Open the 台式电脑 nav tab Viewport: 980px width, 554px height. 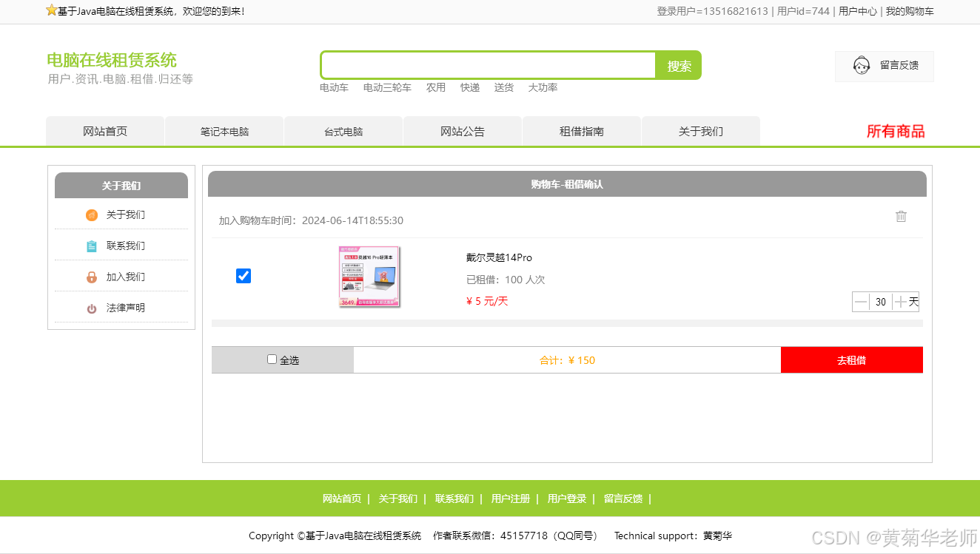click(x=343, y=131)
